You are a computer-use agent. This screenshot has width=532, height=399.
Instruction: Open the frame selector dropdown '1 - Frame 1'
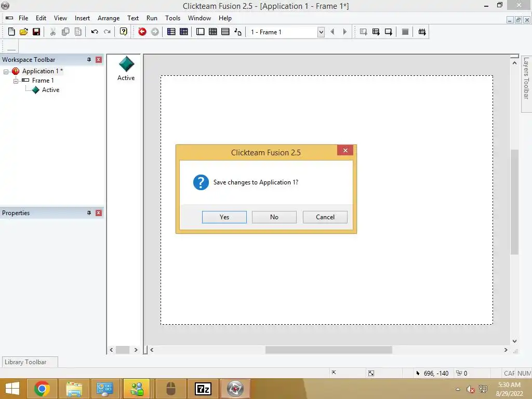pos(321,32)
